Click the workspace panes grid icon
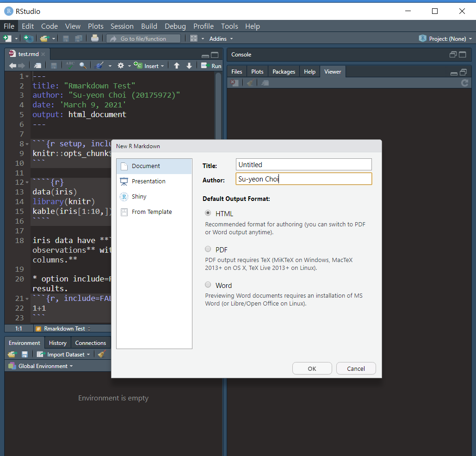 tap(194, 38)
